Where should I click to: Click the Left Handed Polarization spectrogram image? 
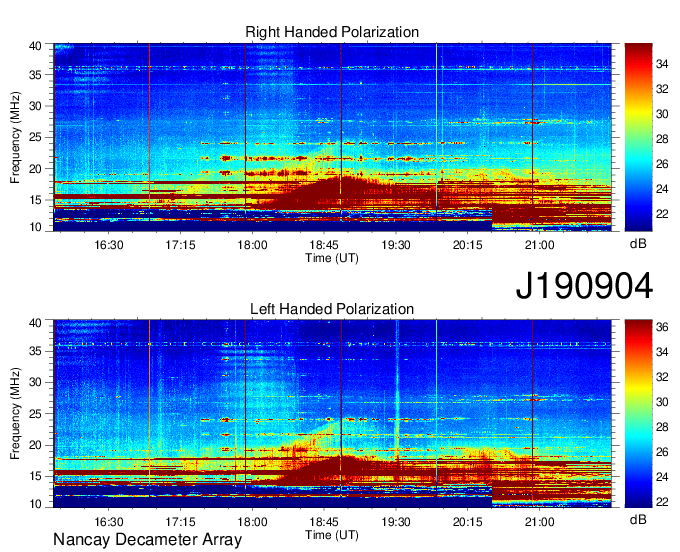(x=332, y=414)
